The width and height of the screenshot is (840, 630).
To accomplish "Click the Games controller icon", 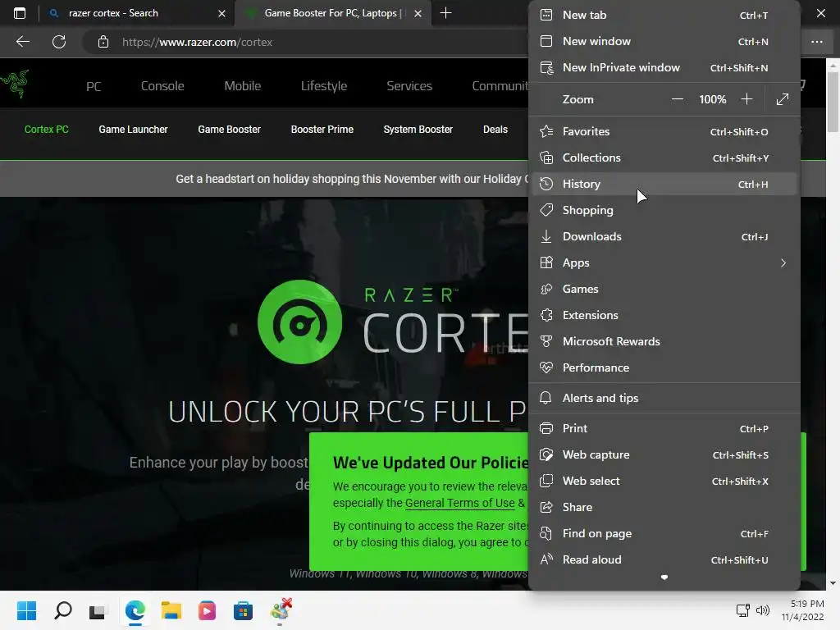I will 546,289.
